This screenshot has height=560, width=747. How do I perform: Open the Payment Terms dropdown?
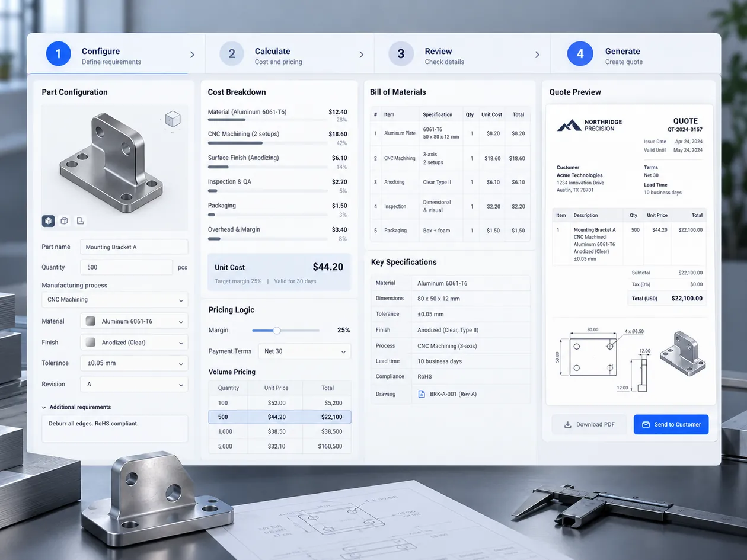[x=305, y=351]
